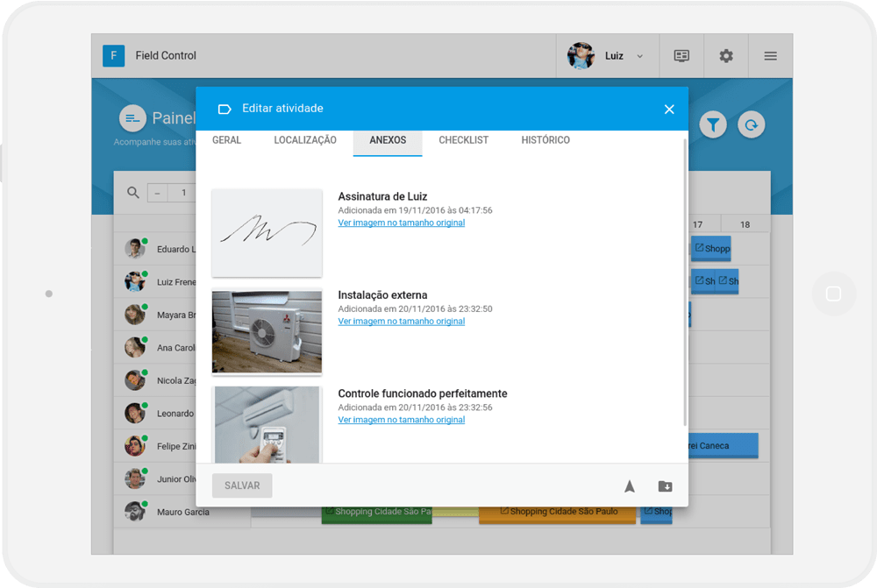Open Assinatura de Luiz in original size
The width and height of the screenshot is (877, 588).
point(402,223)
